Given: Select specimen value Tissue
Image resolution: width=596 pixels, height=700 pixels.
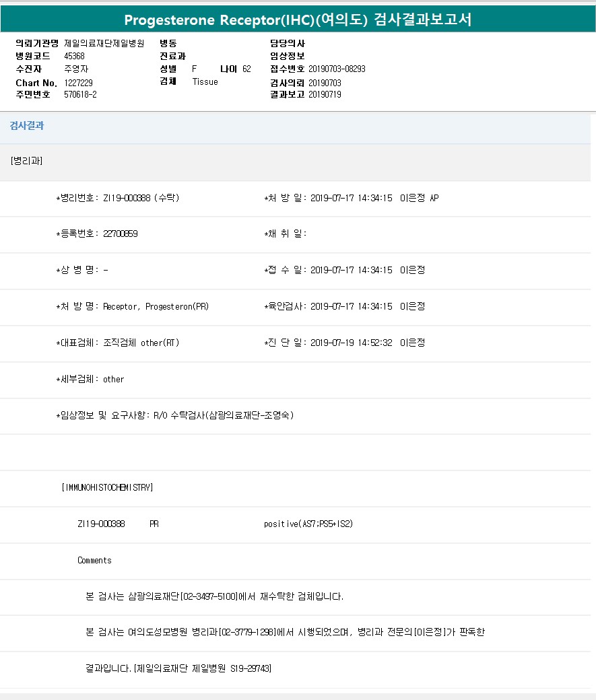Looking at the screenshot, I should (x=205, y=81).
